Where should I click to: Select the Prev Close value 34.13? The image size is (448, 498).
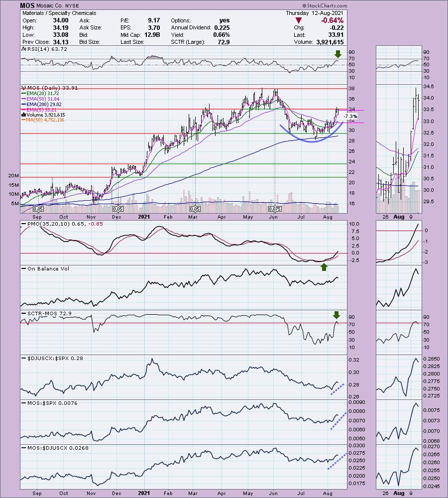60,42
